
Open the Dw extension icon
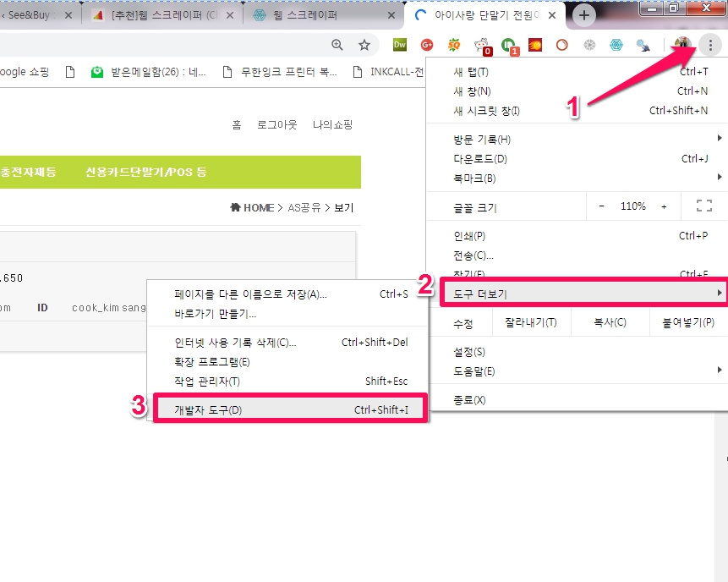(x=401, y=45)
